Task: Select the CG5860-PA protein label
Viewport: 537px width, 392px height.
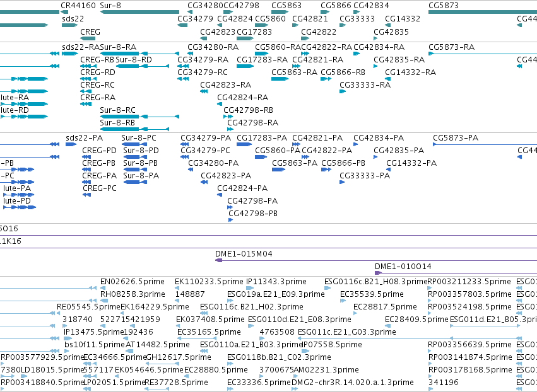Action: 278,151
